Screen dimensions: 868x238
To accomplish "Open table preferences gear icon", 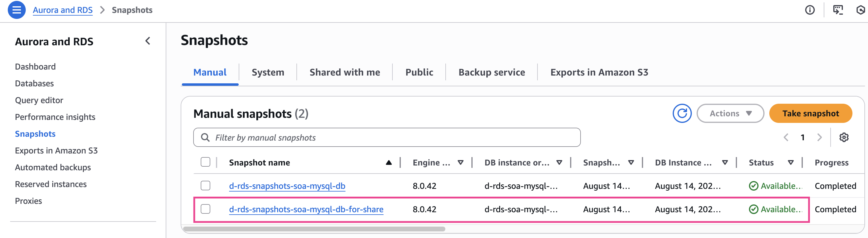I will 844,137.
